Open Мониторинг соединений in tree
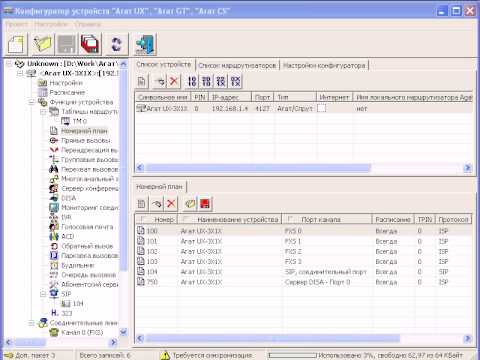The image size is (480, 360). coord(90,208)
